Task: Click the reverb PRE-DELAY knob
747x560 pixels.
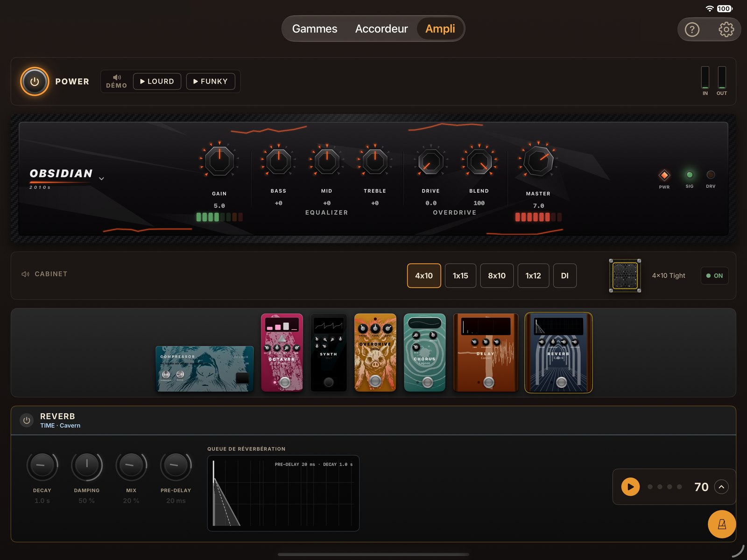Action: point(176,466)
